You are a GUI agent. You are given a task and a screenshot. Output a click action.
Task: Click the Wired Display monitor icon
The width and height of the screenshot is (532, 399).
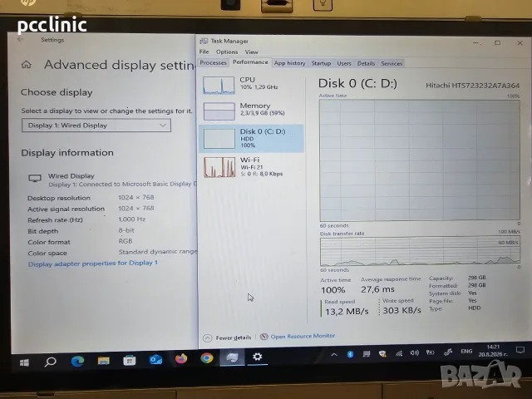[35, 178]
